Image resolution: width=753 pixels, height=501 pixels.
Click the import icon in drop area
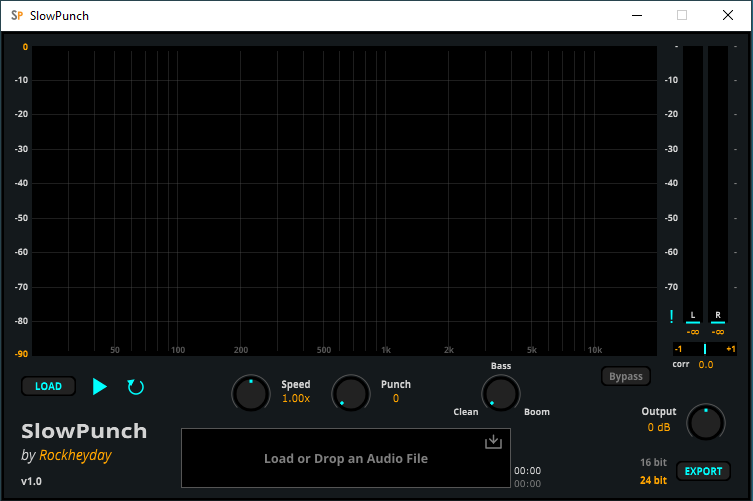tap(493, 442)
